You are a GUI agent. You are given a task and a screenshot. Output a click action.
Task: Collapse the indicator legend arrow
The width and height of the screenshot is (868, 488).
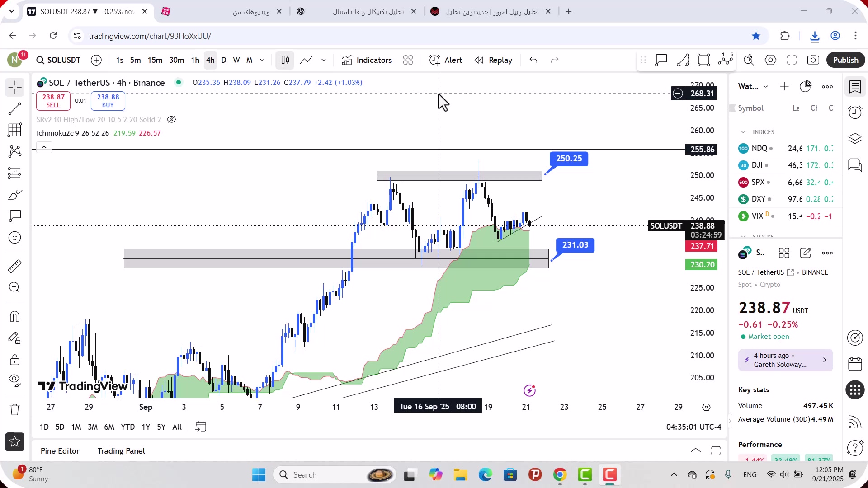point(44,147)
